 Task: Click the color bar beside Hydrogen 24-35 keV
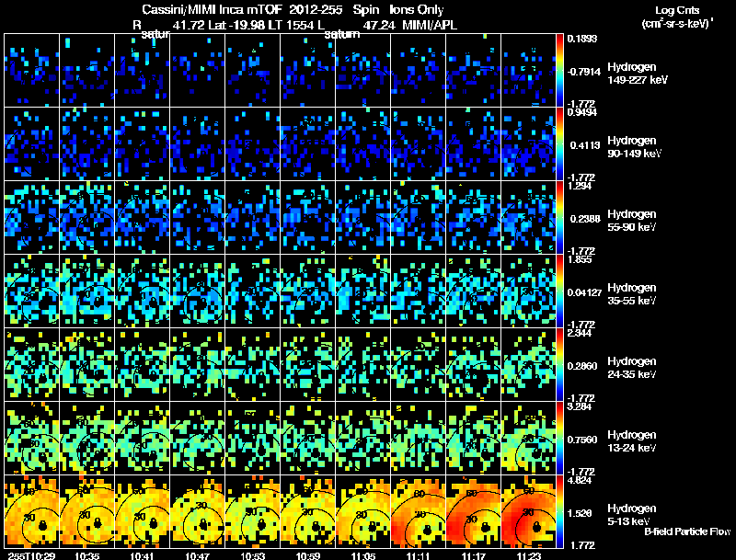coord(559,365)
